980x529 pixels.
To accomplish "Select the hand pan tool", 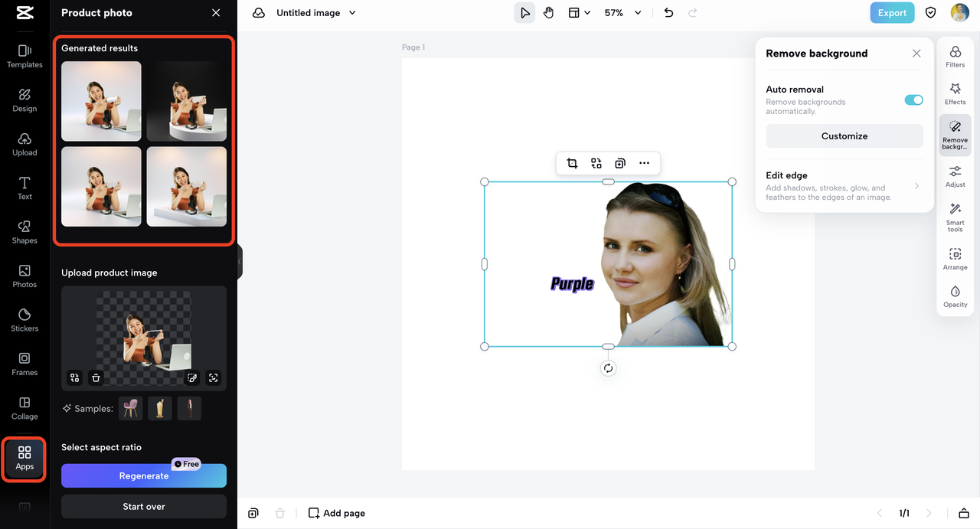I will click(549, 13).
